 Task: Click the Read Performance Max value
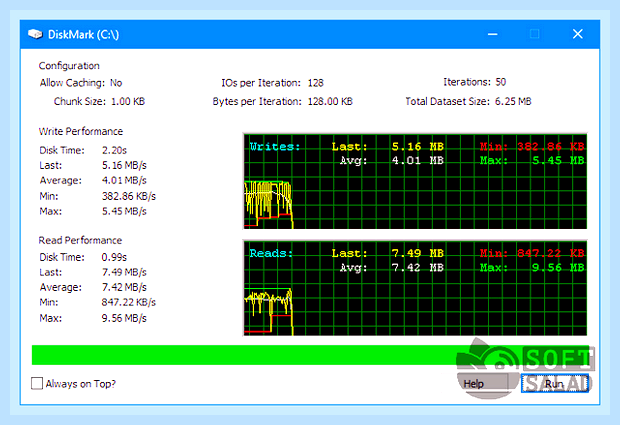coord(124,318)
